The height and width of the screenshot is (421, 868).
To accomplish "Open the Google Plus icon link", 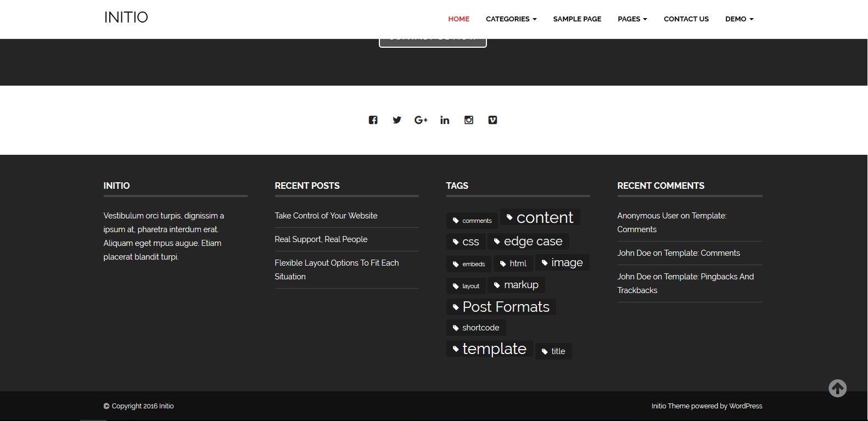I will point(421,120).
